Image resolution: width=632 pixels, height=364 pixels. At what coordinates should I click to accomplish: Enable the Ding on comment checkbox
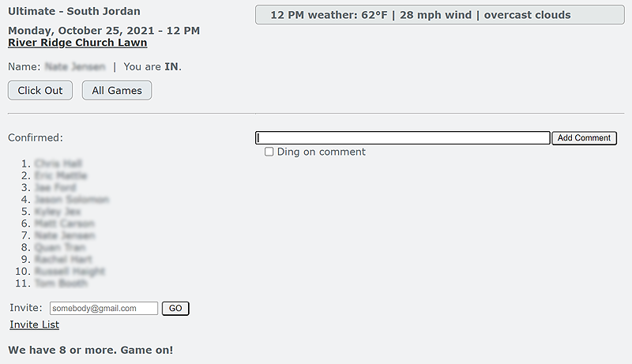[269, 152]
